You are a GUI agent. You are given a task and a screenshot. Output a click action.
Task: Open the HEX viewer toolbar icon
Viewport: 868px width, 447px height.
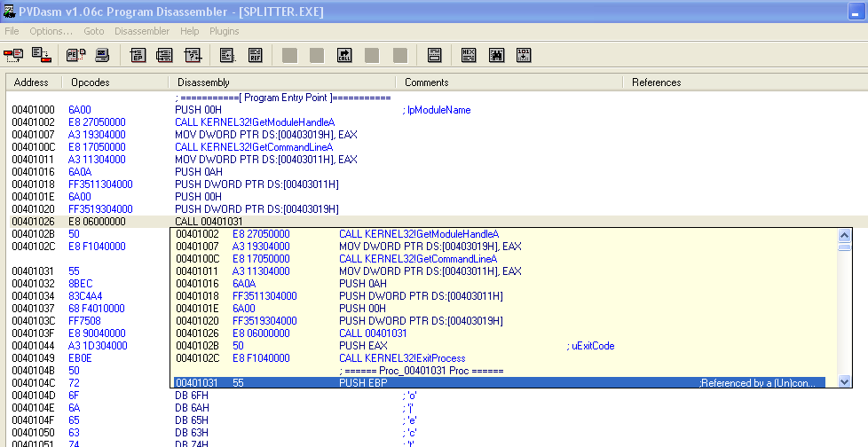pos(470,55)
